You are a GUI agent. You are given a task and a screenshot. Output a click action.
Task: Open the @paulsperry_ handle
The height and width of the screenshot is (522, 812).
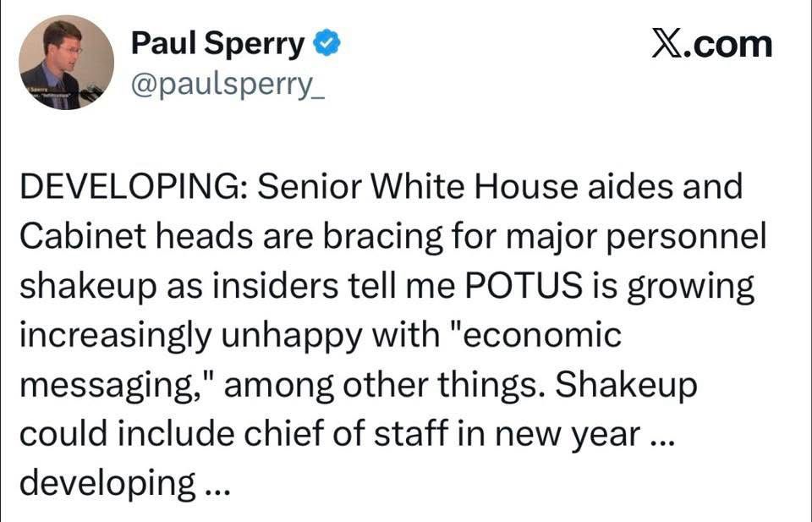[x=227, y=84]
